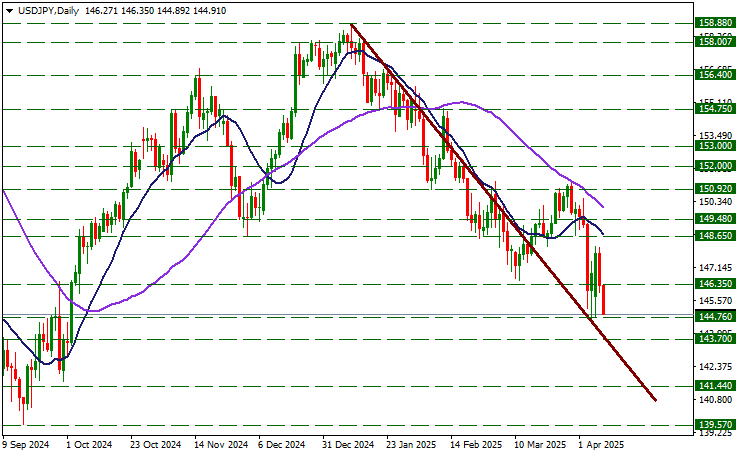Click the 140.800 price scale value
This screenshot has width=739, height=456.
point(716,399)
